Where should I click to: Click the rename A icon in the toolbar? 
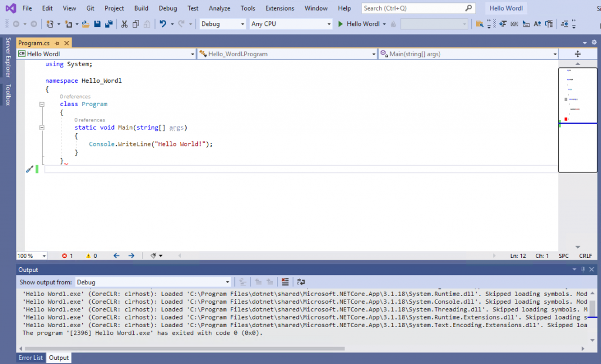point(538,24)
